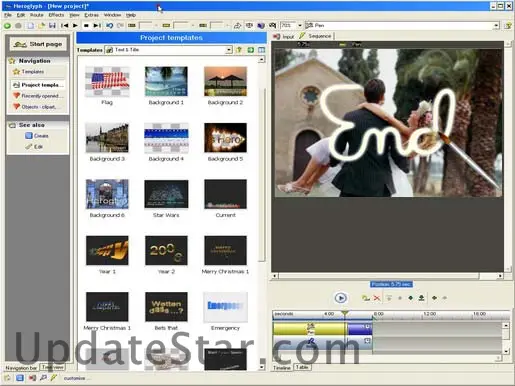
Task: Click the pencil icon in bottom status bar
Action: [54, 378]
